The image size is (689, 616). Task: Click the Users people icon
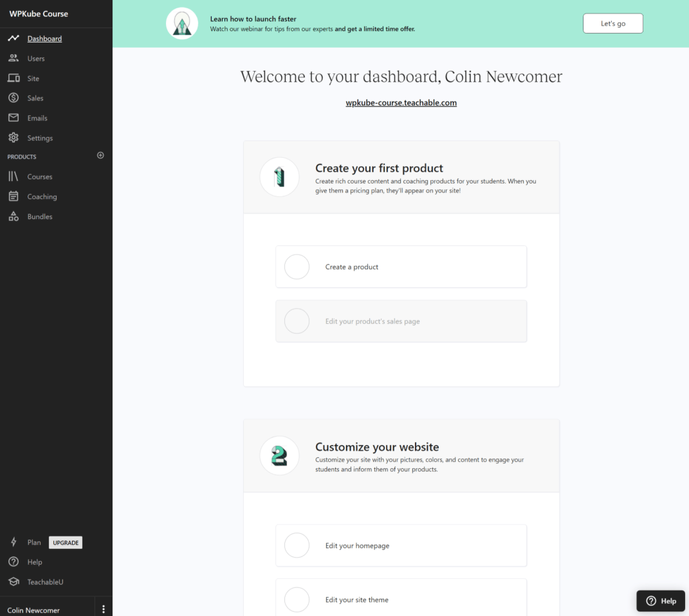pyautogui.click(x=14, y=58)
